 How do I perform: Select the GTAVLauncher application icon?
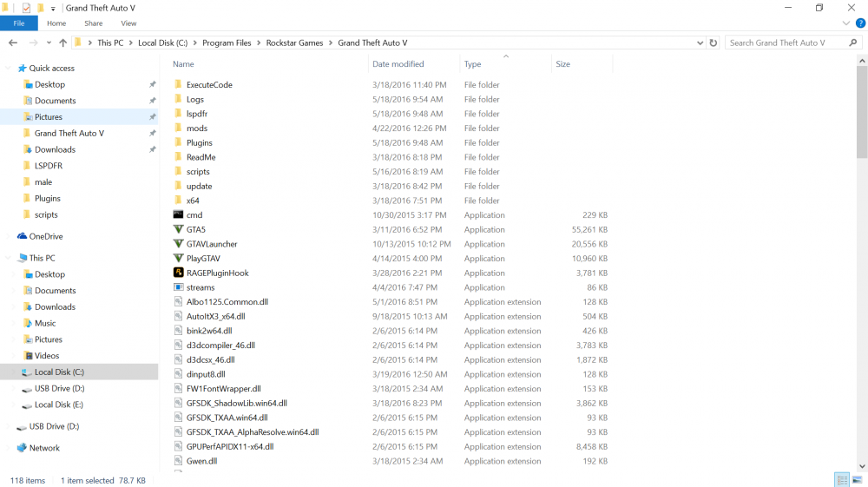pos(178,243)
